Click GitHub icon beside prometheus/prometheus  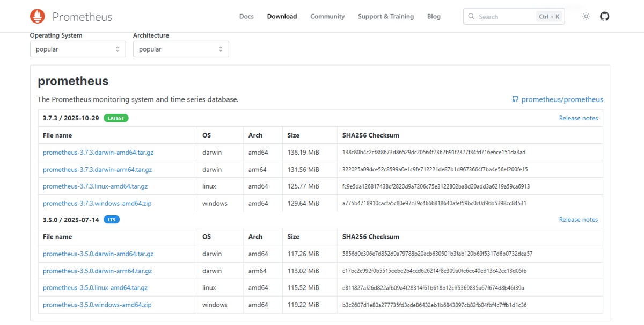pos(515,99)
